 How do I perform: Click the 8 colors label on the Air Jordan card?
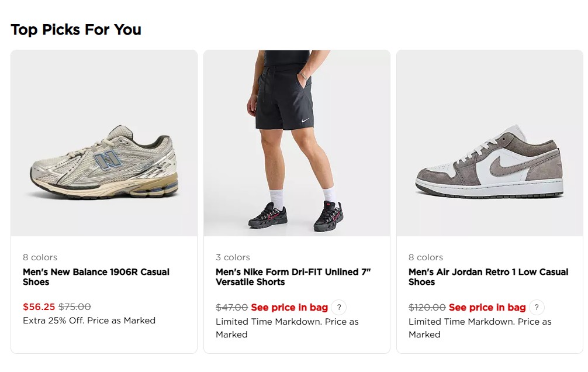coord(426,257)
